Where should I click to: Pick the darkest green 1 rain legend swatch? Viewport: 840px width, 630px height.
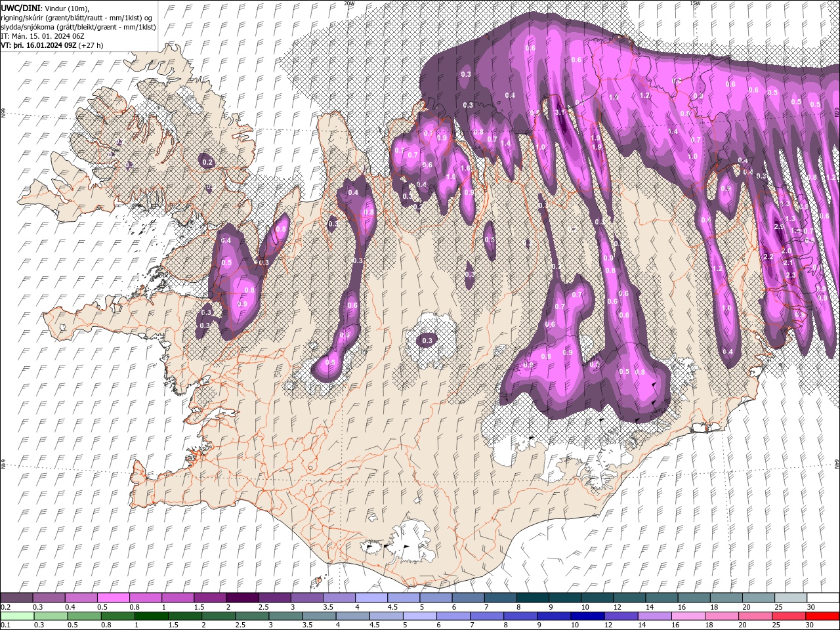click(x=152, y=616)
